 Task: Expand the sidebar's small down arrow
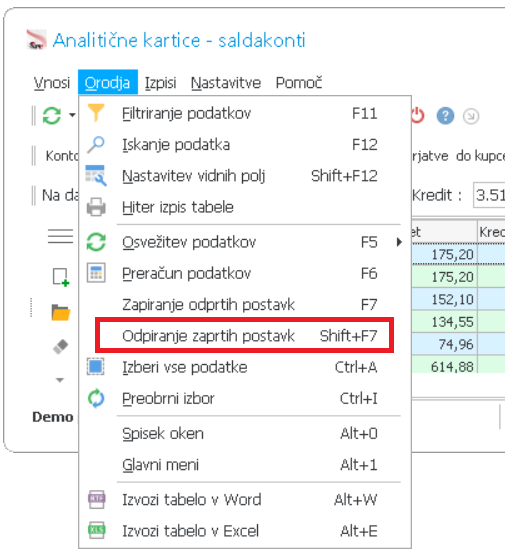coord(60,380)
